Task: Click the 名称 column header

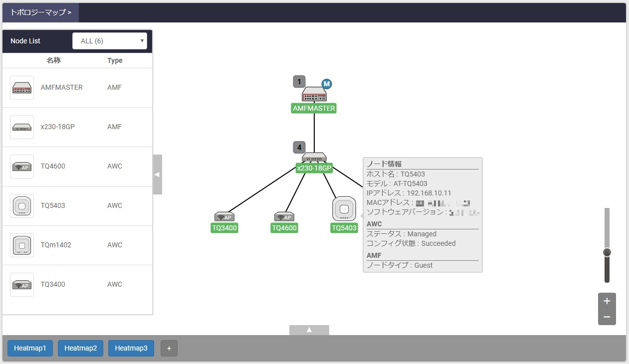Action: [54, 60]
